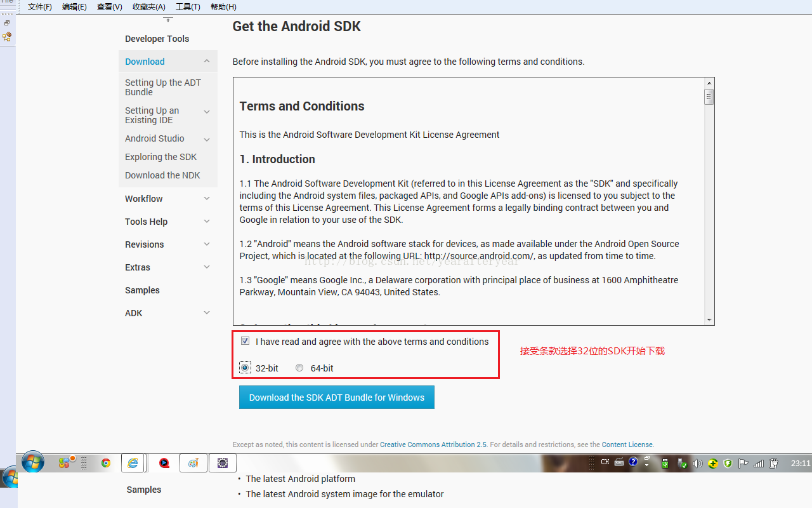Open the 编辑(E) menu
The image size is (812, 508).
[x=74, y=6]
